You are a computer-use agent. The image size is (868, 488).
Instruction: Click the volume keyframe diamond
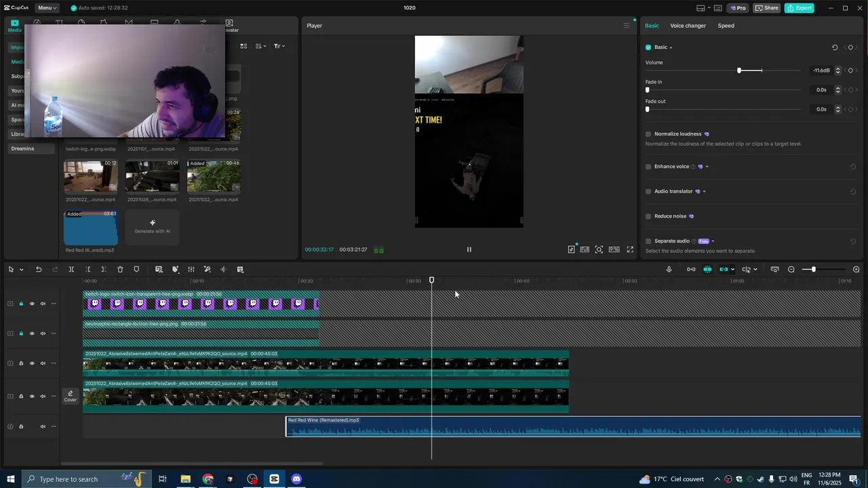coord(850,70)
